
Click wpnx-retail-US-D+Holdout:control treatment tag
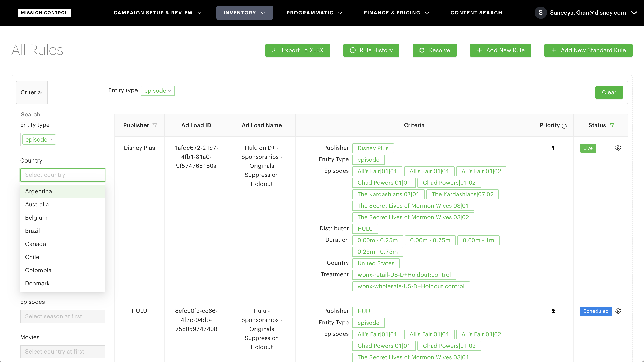point(404,275)
